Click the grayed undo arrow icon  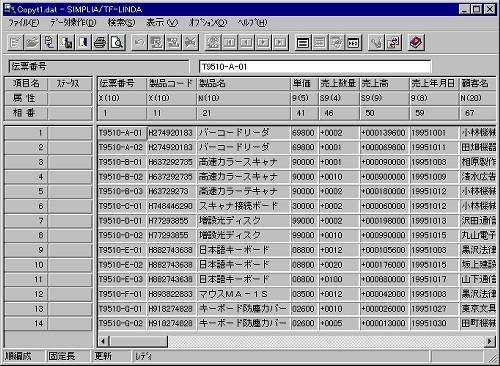[139, 42]
